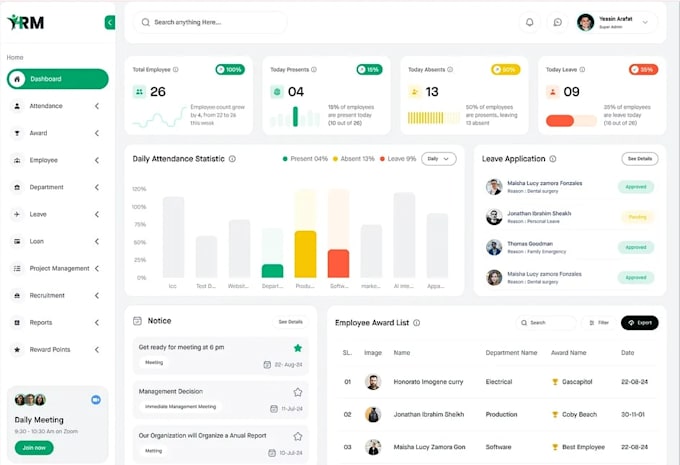Open Leave Application See Details

point(640,159)
